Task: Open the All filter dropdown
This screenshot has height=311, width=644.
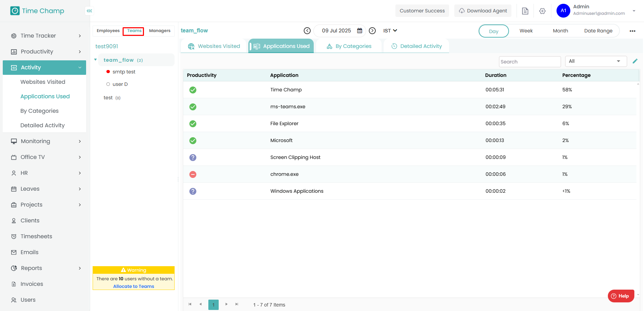Action: click(x=595, y=61)
